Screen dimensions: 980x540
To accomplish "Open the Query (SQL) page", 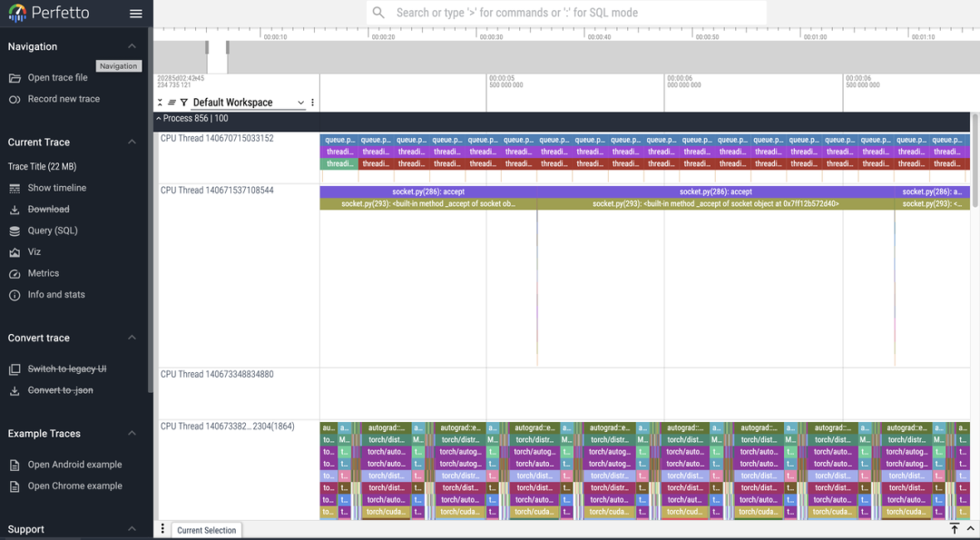I will [53, 231].
